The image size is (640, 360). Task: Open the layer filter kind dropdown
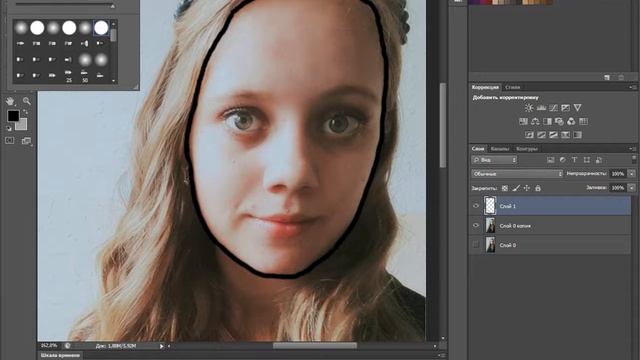494,160
